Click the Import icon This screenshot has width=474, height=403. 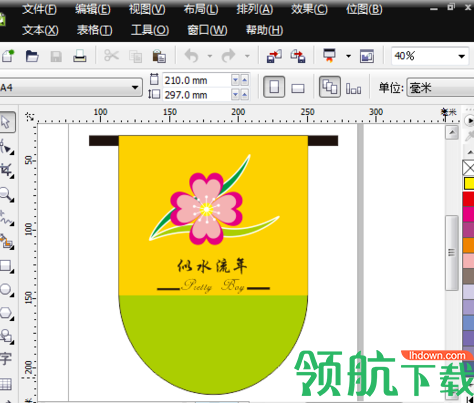pyautogui.click(x=274, y=56)
